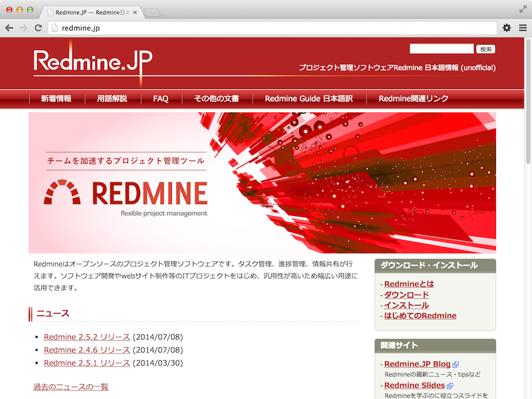Open the 過去のニュースの一覧 link

(x=71, y=387)
